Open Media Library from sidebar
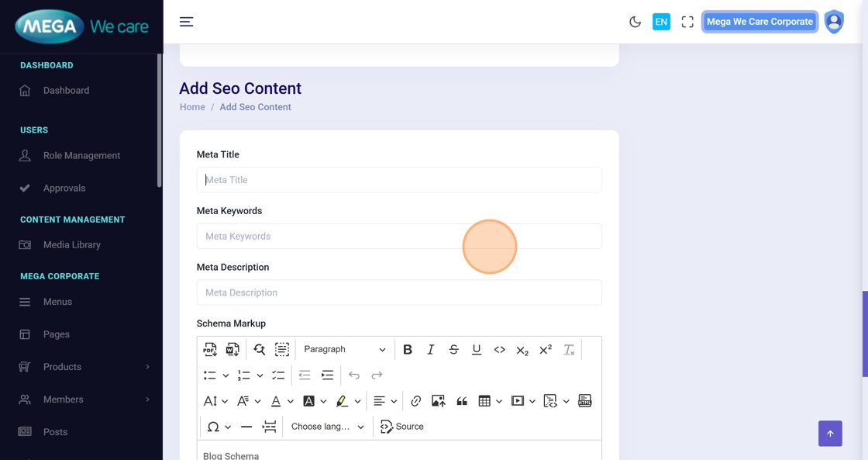 pos(71,245)
